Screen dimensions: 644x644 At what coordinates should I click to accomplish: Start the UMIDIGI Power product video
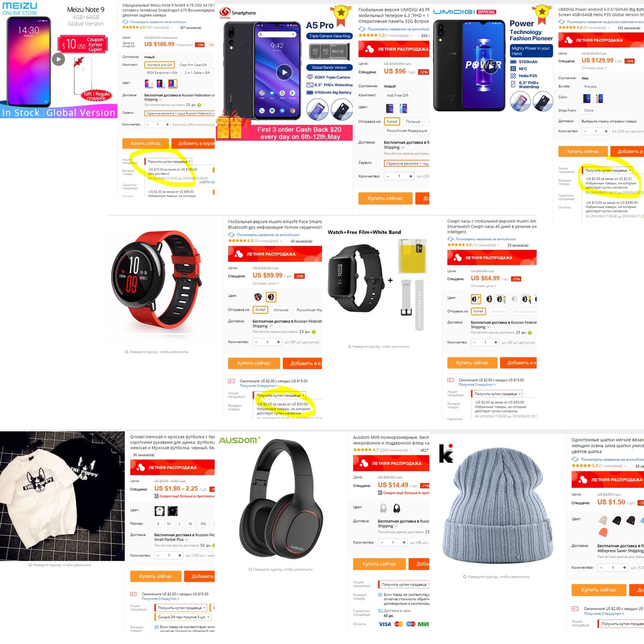(490, 66)
